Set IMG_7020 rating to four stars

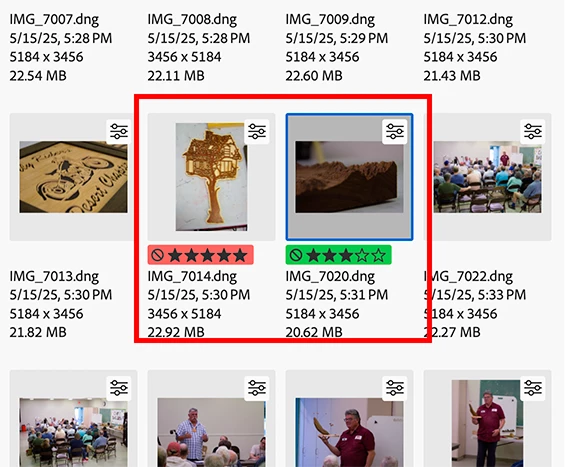(362, 255)
